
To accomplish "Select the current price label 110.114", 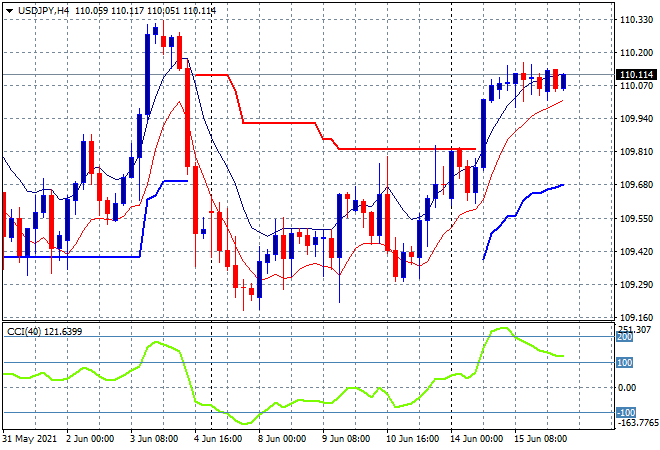I will [636, 75].
